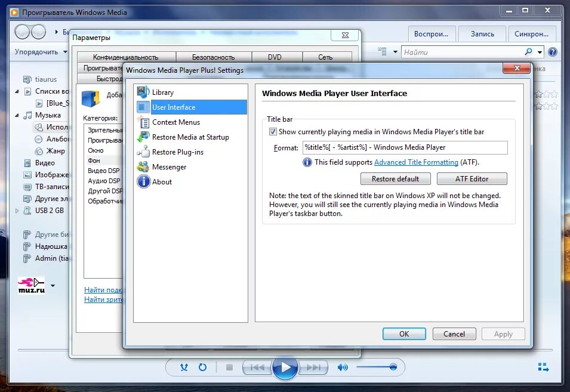Toggle Show currently playing media checkbox
Image resolution: width=570 pixels, height=392 pixels.
click(273, 131)
